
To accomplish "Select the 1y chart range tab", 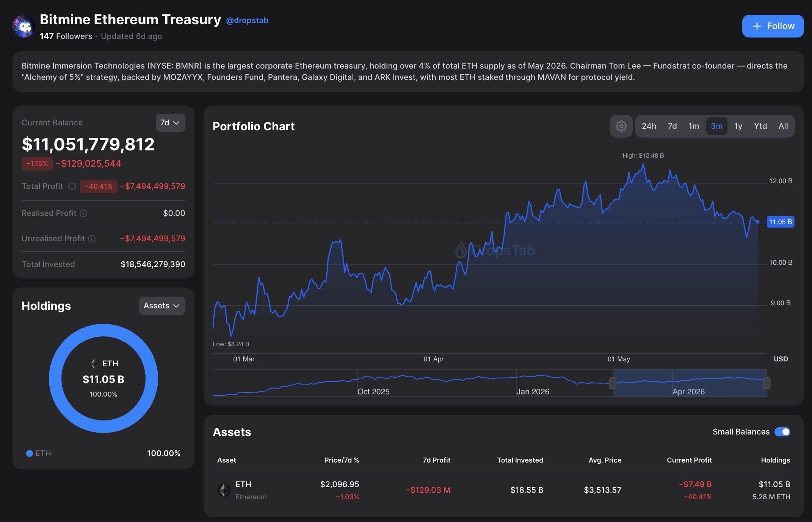I will [x=738, y=126].
